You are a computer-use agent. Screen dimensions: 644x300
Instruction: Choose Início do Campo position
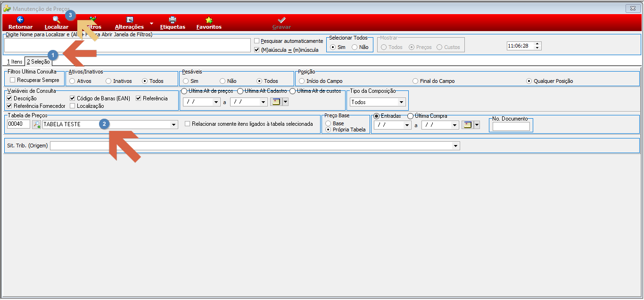pos(302,81)
